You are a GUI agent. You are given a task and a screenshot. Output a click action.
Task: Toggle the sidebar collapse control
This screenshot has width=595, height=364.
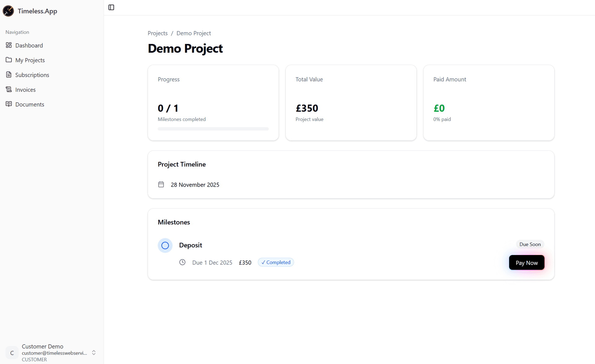tap(111, 7)
